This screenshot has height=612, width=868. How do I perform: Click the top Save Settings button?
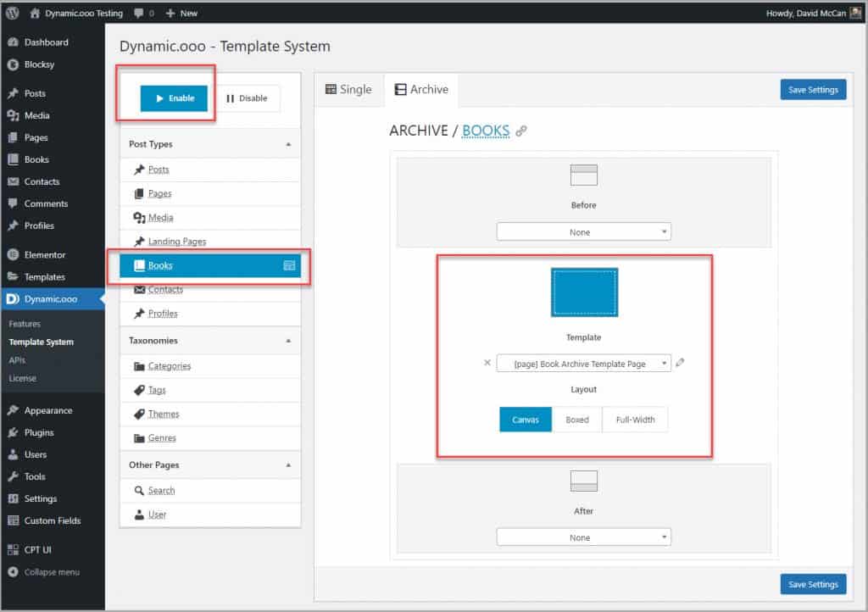pyautogui.click(x=812, y=90)
